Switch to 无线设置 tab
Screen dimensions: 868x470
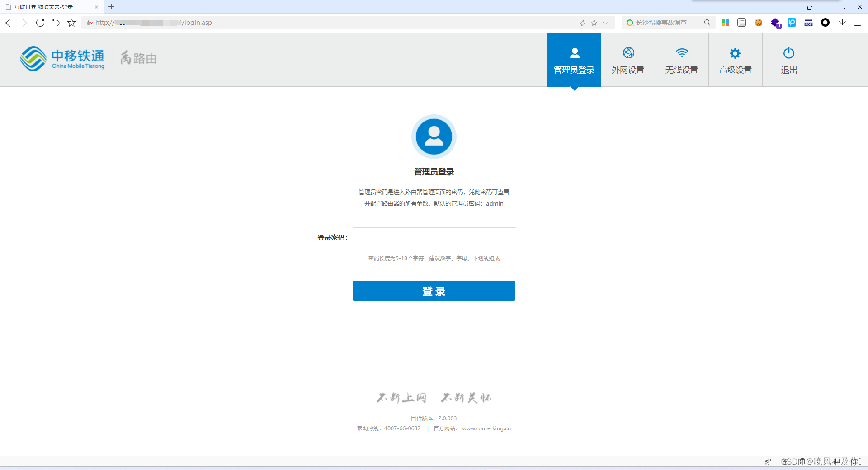click(x=682, y=60)
